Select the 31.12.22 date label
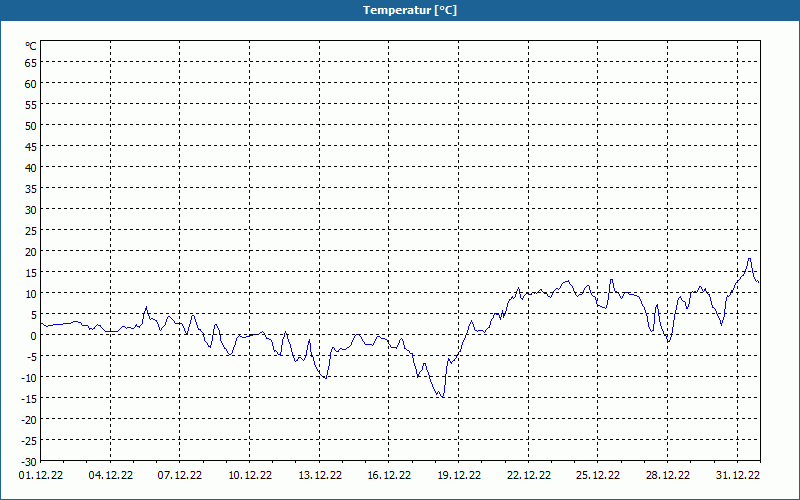Image resolution: width=800 pixels, height=500 pixels. (737, 475)
